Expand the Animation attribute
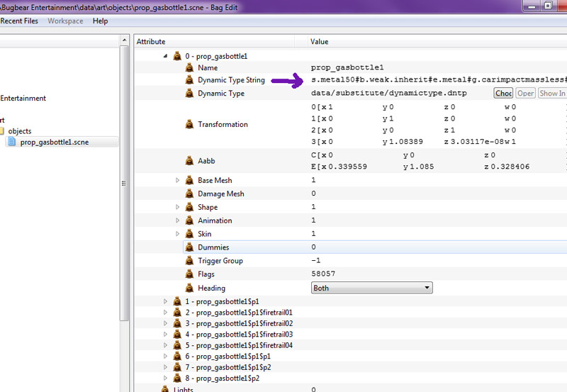 [177, 220]
